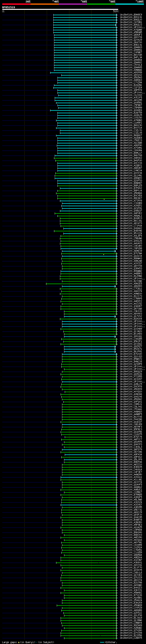146x644 pixels.
Task: Select hit UniRef100_A3K601
Action: [131, 562]
